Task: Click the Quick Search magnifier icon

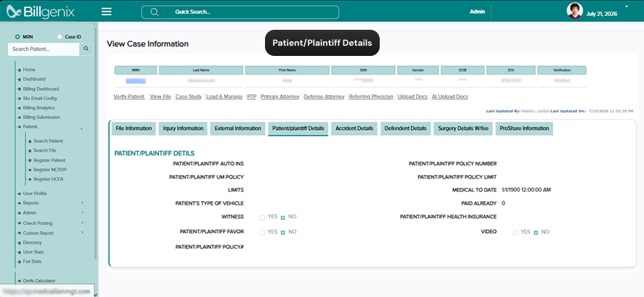Action: (154, 12)
